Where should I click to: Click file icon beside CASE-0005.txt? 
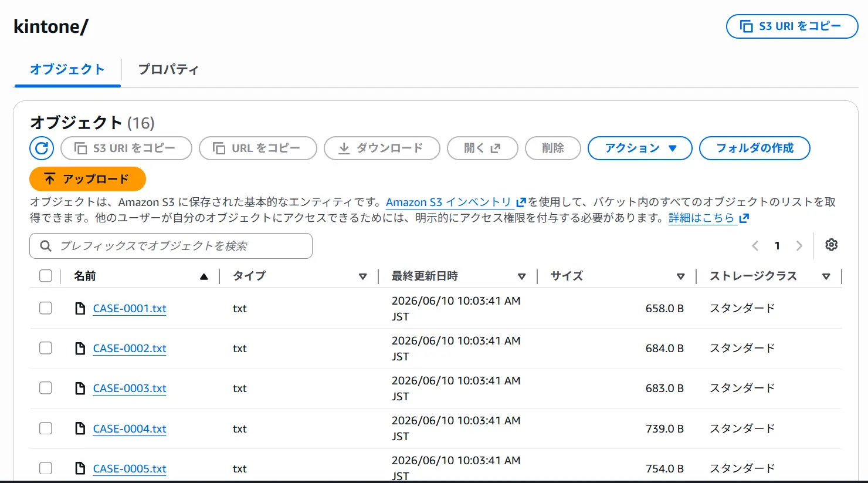(x=80, y=468)
